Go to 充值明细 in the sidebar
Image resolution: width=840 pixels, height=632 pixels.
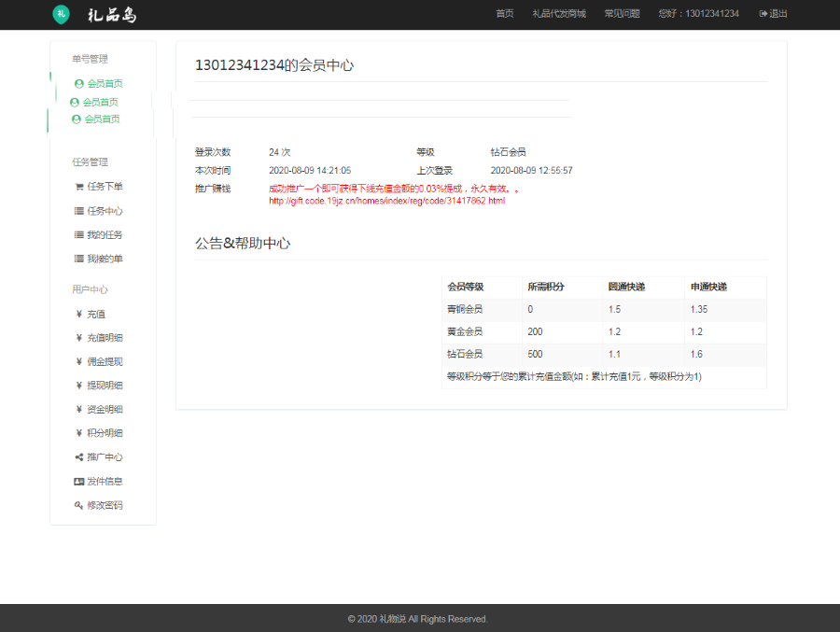point(105,338)
